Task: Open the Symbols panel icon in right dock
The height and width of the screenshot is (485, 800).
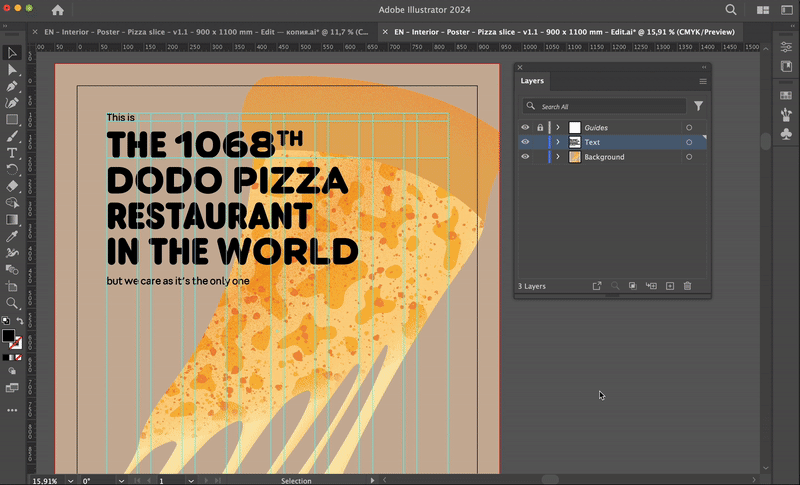Action: click(786, 134)
